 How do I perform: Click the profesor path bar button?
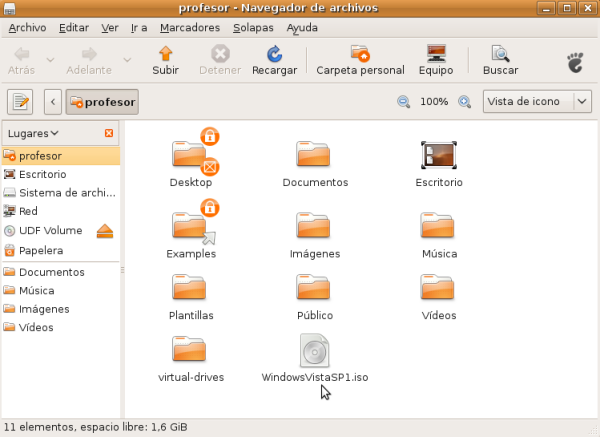pos(103,102)
